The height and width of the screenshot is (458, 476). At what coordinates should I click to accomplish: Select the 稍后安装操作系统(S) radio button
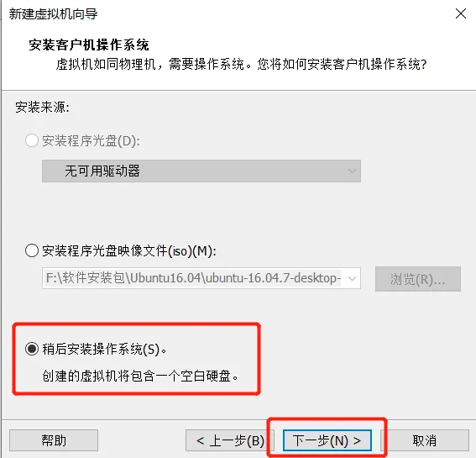coord(32,349)
